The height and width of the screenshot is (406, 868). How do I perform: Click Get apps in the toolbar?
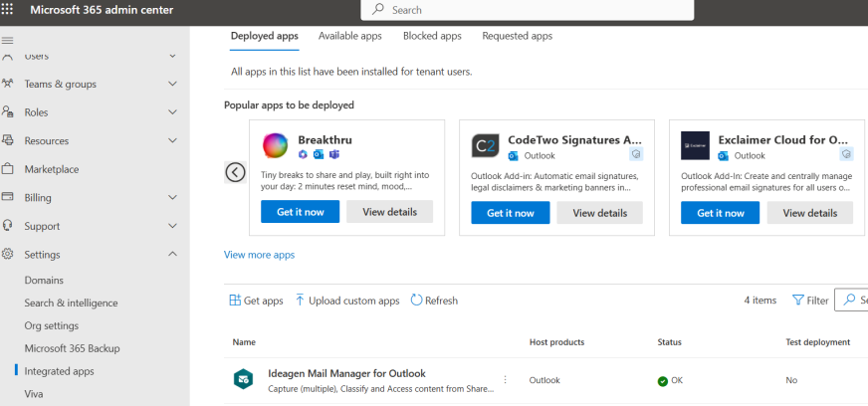click(x=256, y=301)
